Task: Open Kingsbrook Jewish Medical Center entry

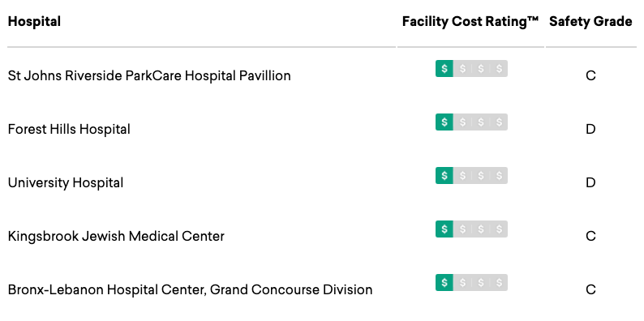Action: (x=116, y=237)
